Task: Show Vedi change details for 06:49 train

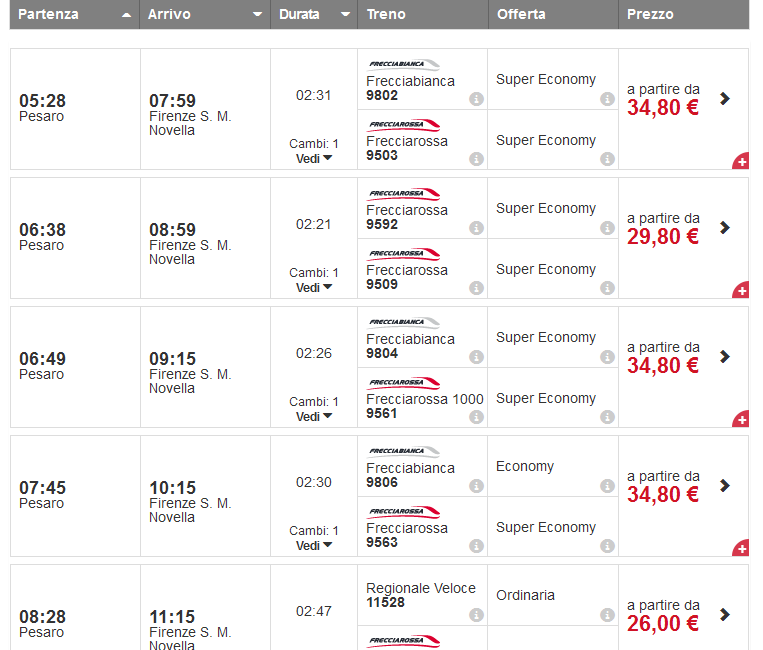Action: (314, 416)
